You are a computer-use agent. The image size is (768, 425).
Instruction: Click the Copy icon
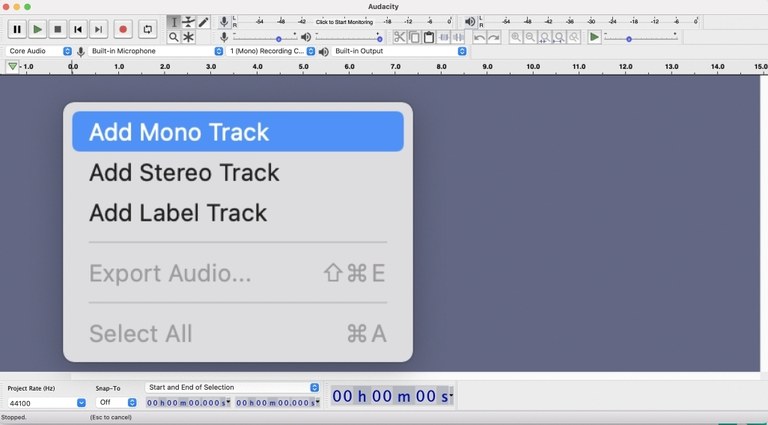(414, 37)
